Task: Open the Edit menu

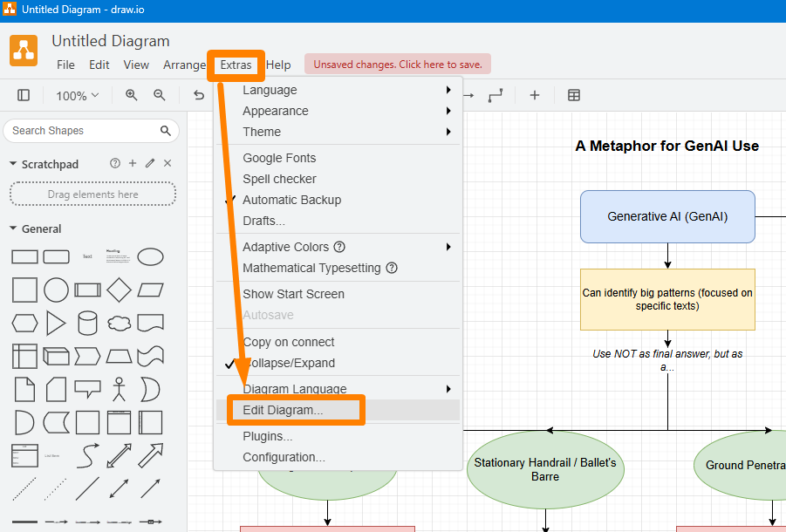Action: [x=99, y=65]
